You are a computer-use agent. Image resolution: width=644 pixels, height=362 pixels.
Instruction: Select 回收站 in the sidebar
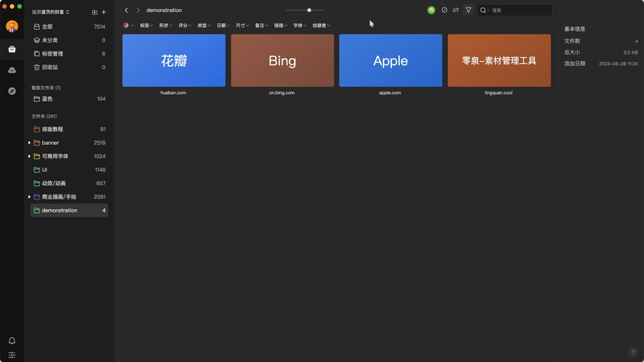[x=52, y=68]
